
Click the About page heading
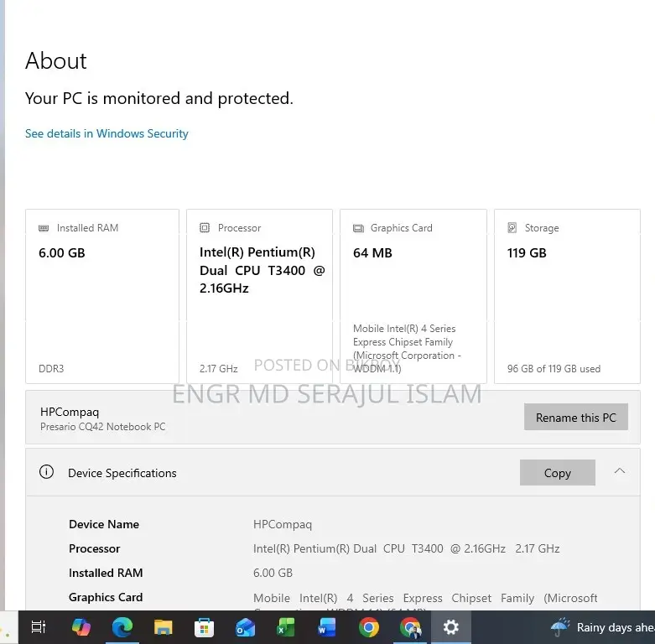point(56,61)
